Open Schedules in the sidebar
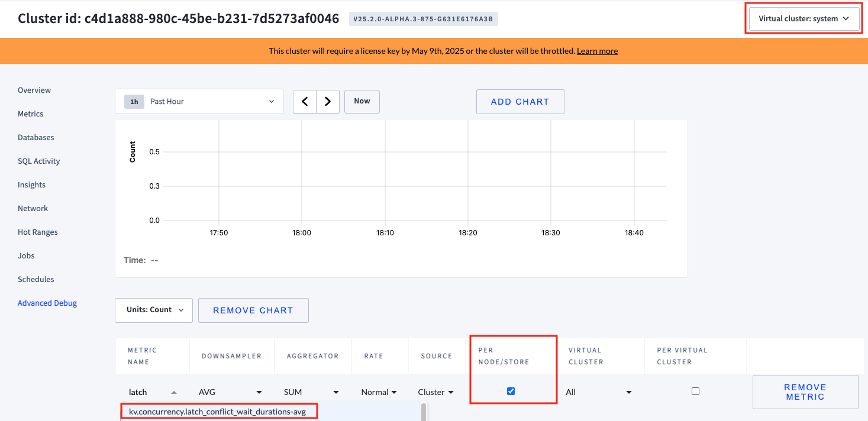The width and height of the screenshot is (868, 421). click(x=36, y=280)
